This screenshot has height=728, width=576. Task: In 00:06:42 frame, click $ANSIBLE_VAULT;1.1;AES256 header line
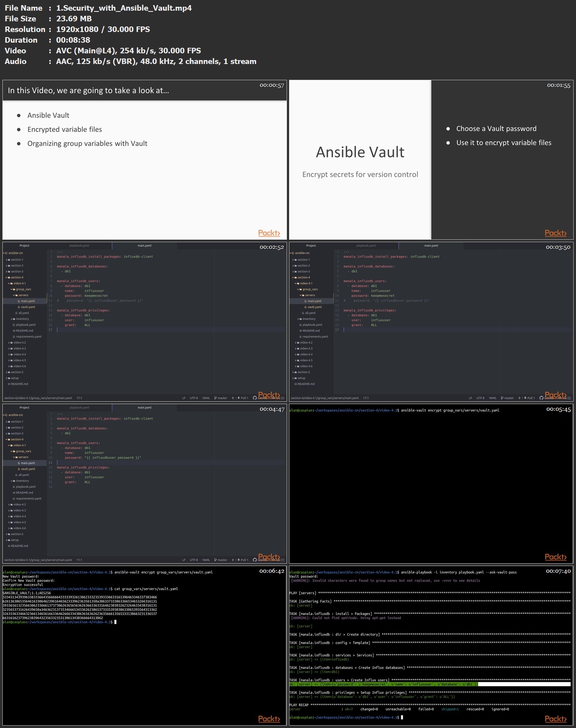(26, 593)
